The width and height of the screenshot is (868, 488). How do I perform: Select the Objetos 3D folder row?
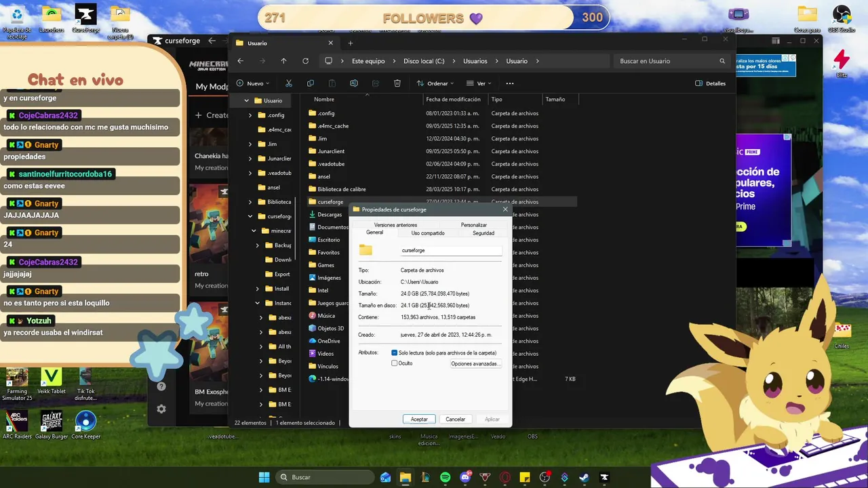pos(330,328)
